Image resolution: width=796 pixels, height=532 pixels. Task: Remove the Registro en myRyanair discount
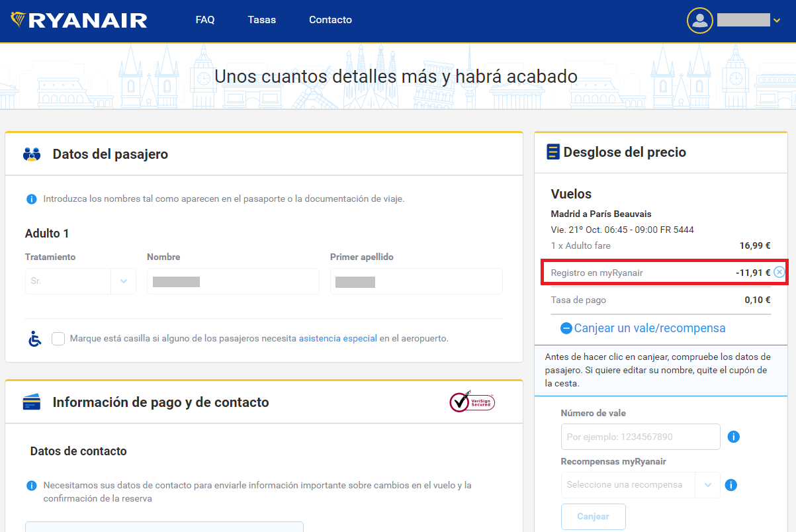click(779, 272)
